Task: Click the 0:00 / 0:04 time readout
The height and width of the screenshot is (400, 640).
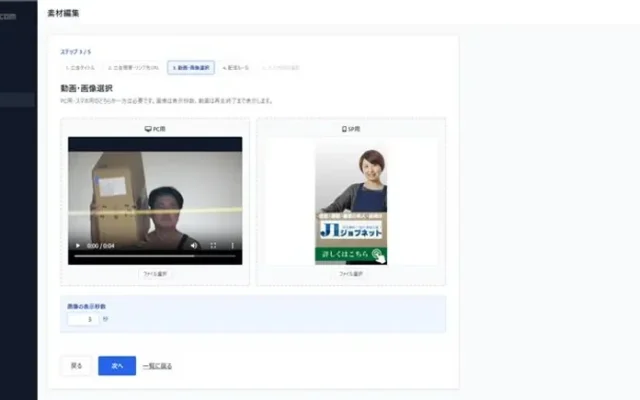Action: (x=100, y=246)
